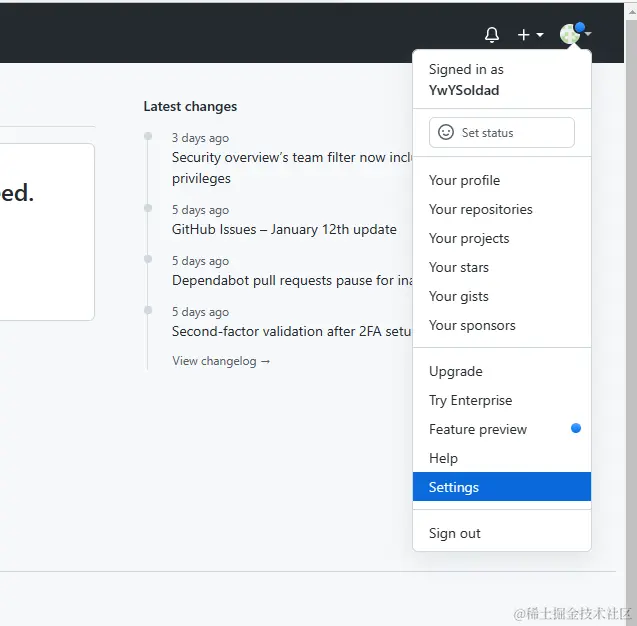Viewport: 637px width, 626px height.
Task: Click Upgrade in the user menu
Action: click(502, 371)
